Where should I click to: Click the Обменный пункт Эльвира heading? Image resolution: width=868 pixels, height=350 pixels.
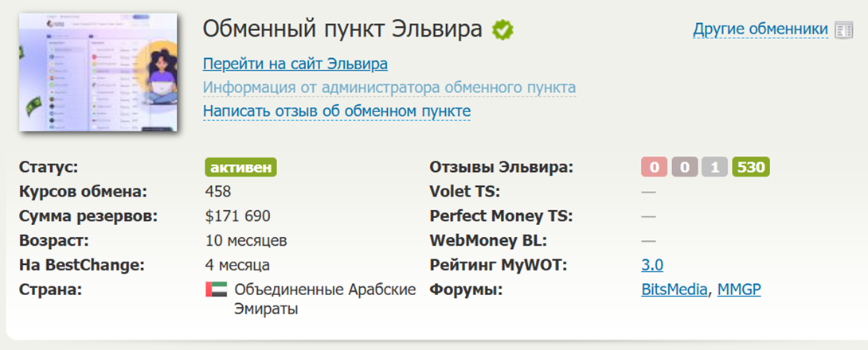click(x=342, y=30)
